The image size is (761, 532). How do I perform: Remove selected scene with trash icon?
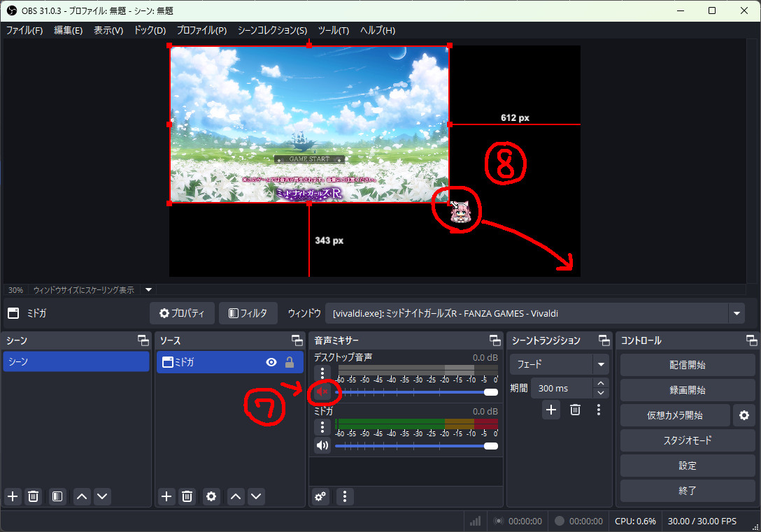(x=33, y=496)
